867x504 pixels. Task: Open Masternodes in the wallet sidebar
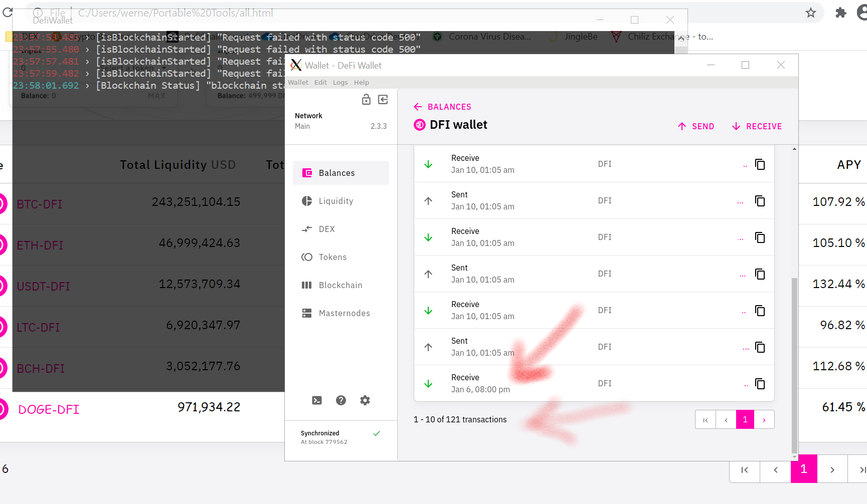(341, 313)
